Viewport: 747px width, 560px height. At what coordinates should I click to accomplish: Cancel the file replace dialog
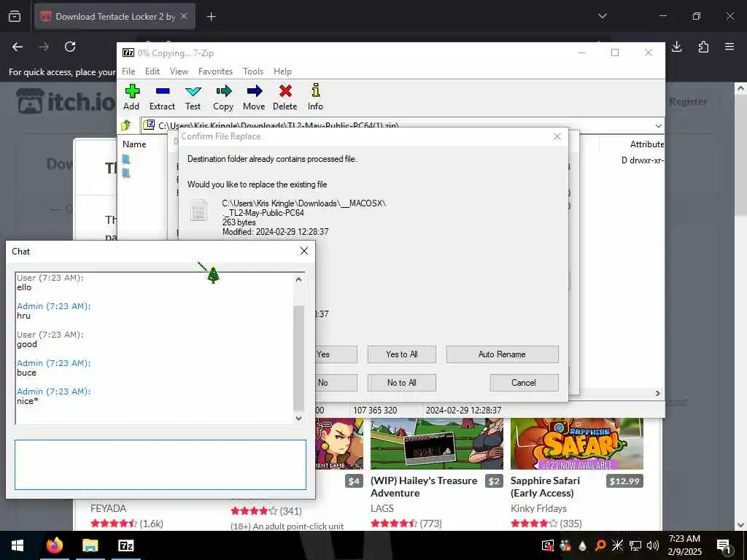tap(524, 383)
